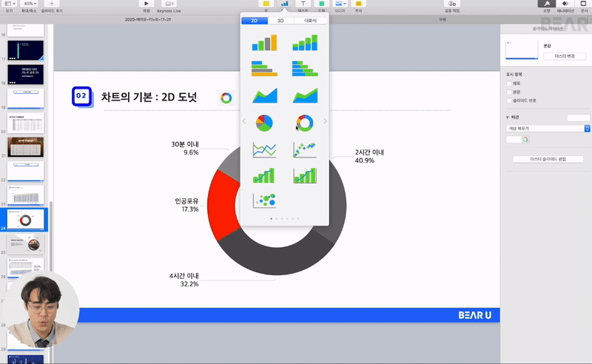Screen dimensions: 592x364
Task: Click the '30분 이내 9.6%' chart label
Action: (185, 149)
